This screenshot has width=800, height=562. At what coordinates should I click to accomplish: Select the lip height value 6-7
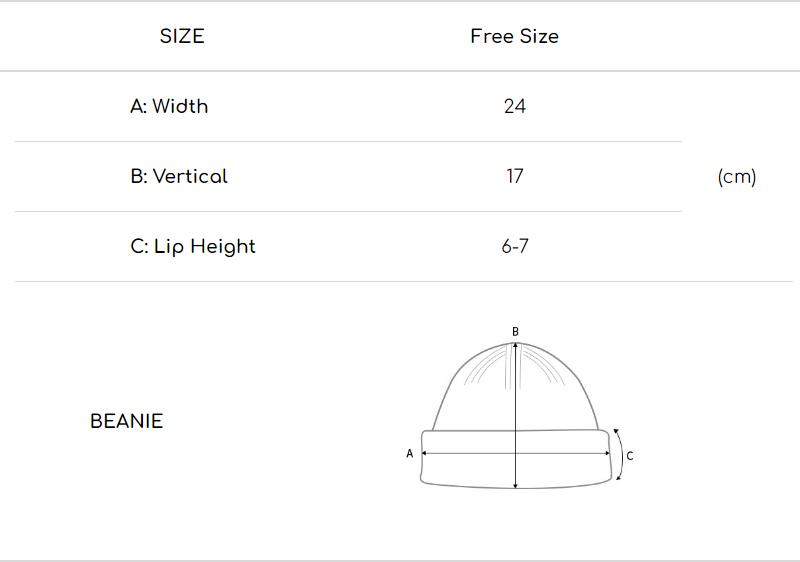(x=514, y=246)
